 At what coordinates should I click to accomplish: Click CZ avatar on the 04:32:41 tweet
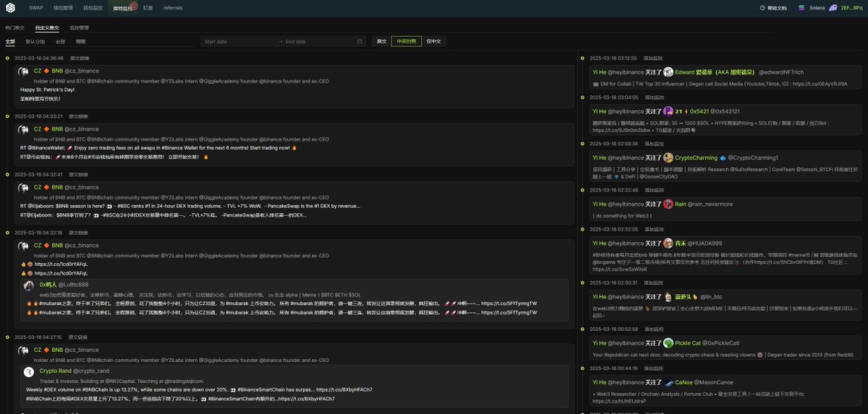point(25,187)
